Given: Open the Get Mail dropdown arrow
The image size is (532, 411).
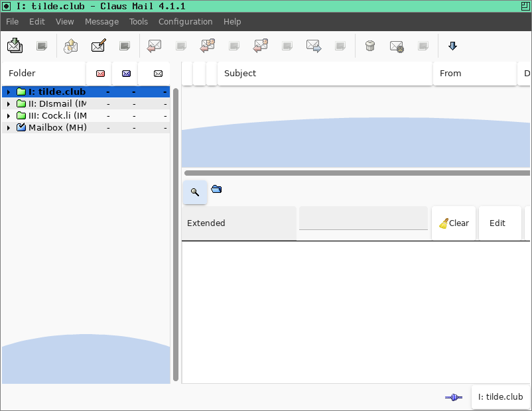Looking at the screenshot, I should tap(42, 46).
